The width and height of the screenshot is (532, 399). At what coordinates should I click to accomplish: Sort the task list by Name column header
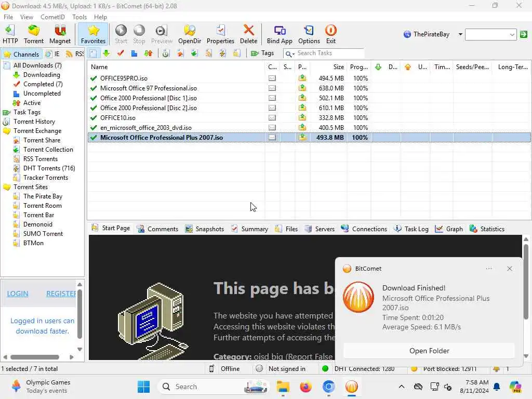click(176, 67)
